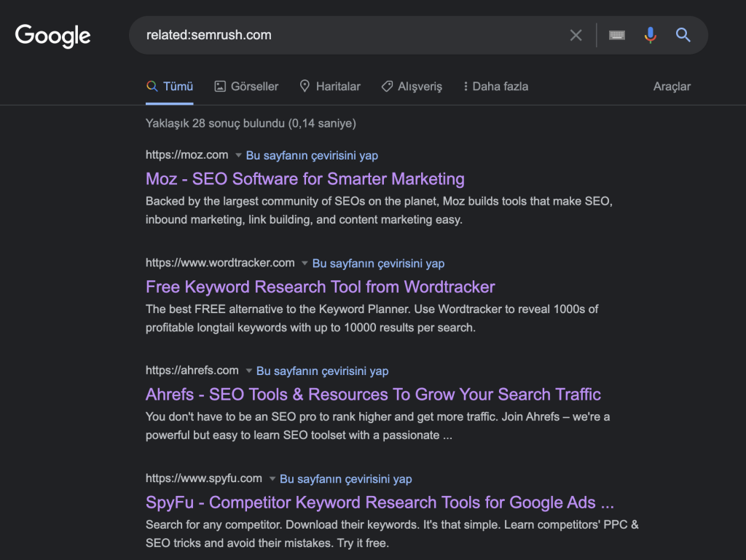Expand the dropdown arrow next to spyfu.com

pyautogui.click(x=272, y=478)
